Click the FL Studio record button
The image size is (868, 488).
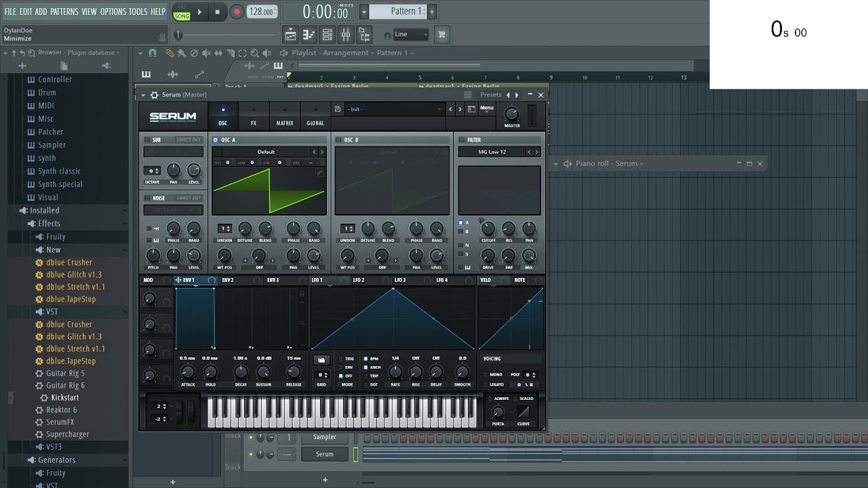[x=237, y=12]
